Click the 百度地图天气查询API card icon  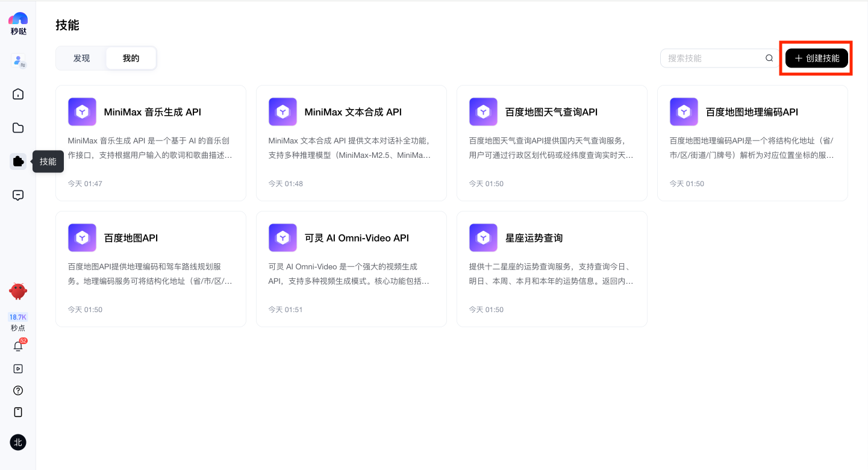tap(483, 112)
